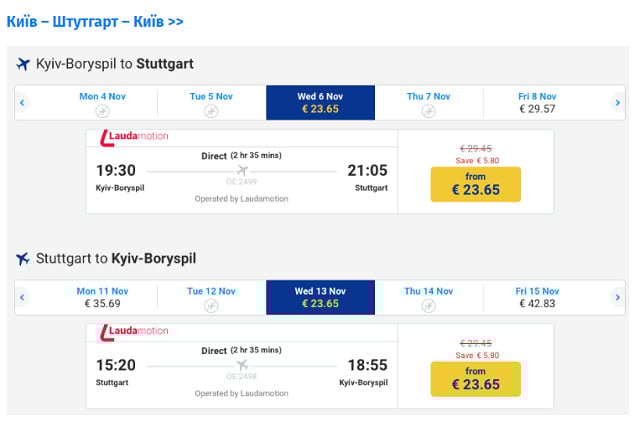Image resolution: width=640 pixels, height=421 pixels.
Task: Show later outbound dates with right arrow
Action: click(617, 102)
